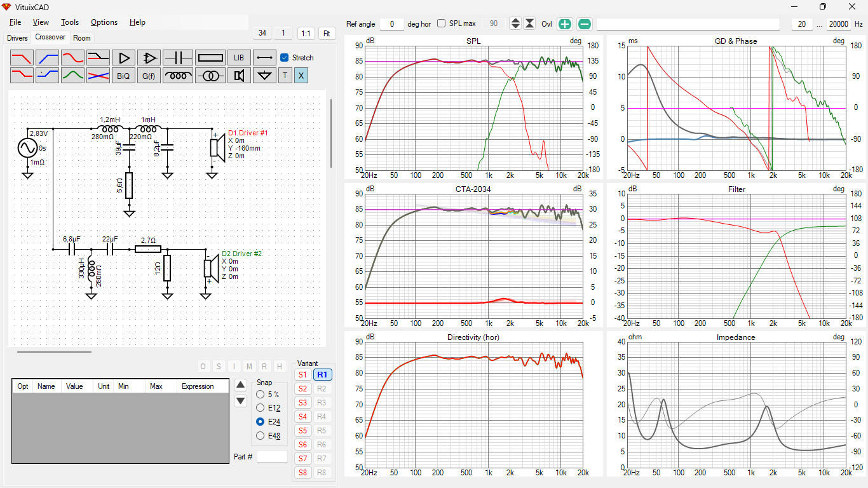
Task: Add a capacitor component
Action: (178, 58)
